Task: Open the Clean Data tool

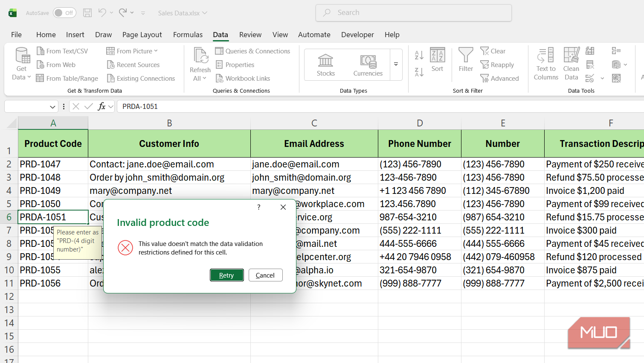Action: click(571, 64)
